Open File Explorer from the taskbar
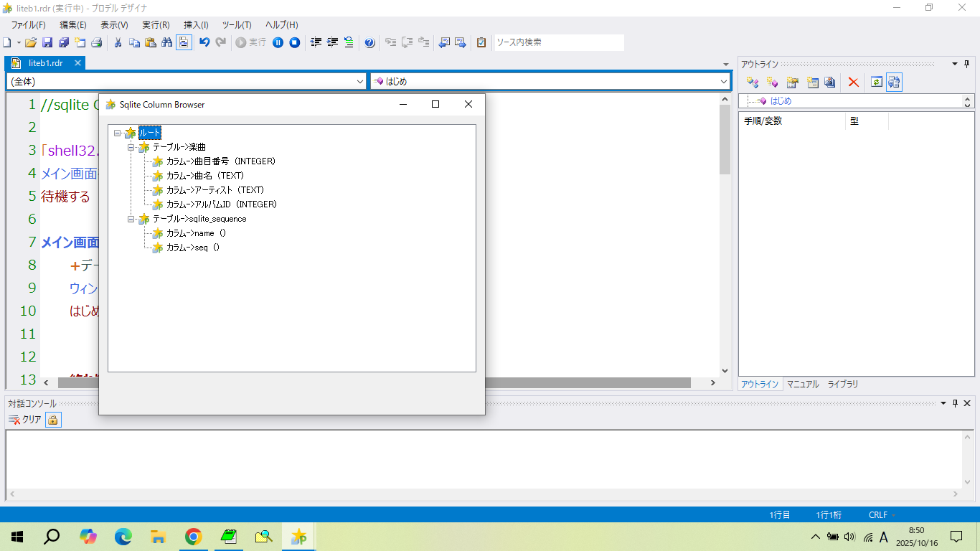Screen dimensions: 980x551 tap(158, 537)
